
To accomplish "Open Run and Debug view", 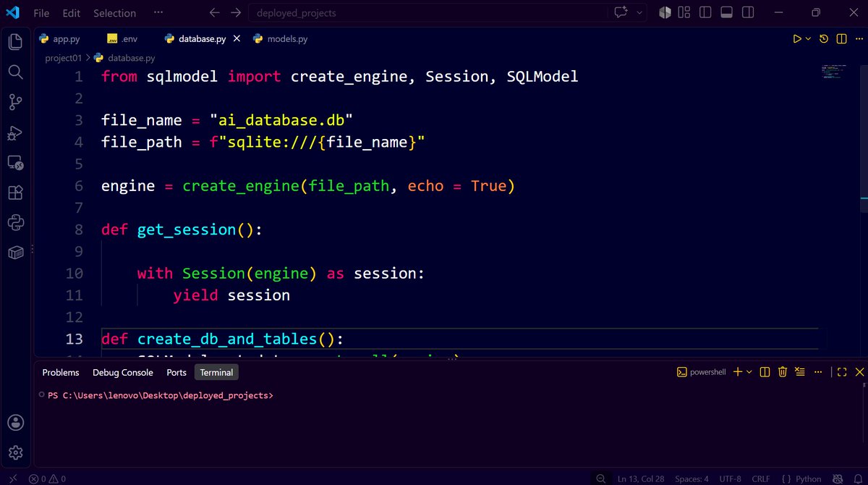I will tap(15, 132).
